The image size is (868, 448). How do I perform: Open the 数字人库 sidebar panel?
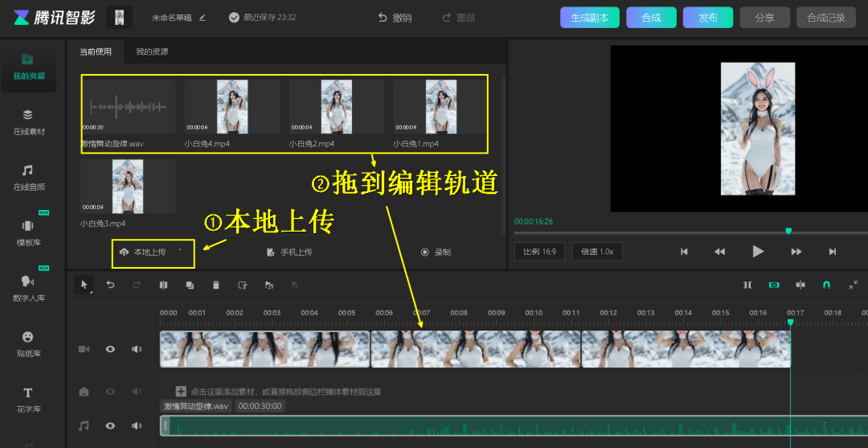coord(28,288)
